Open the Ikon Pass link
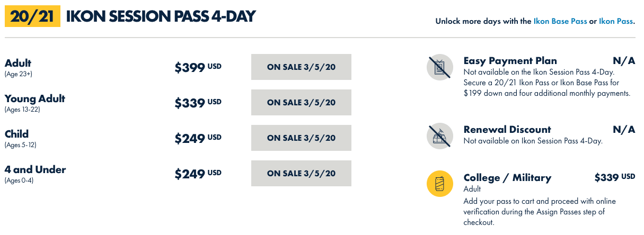 tap(616, 22)
